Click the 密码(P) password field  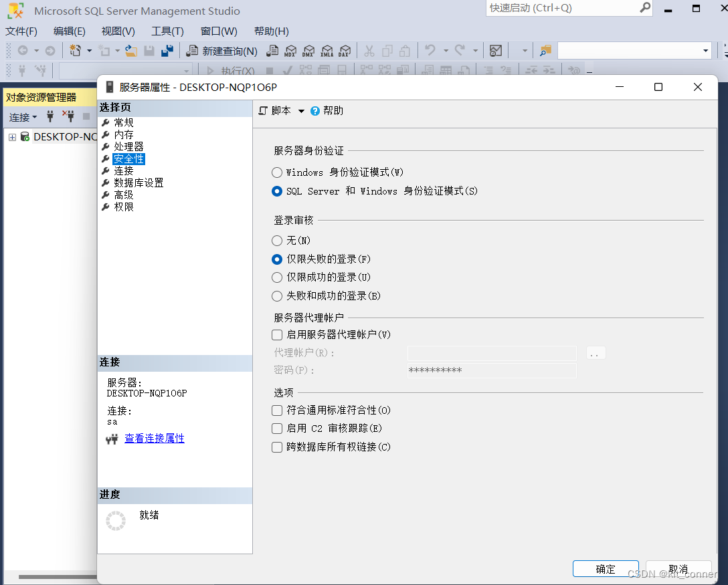(492, 370)
